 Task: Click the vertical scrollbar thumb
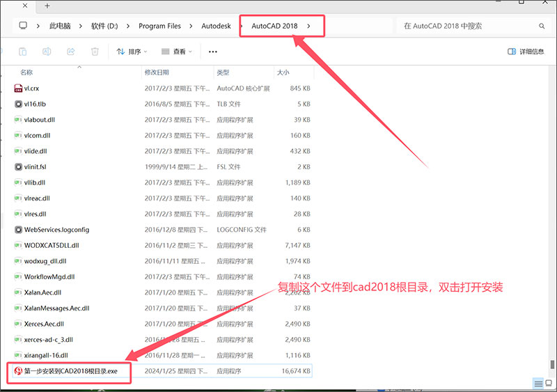(x=552, y=365)
